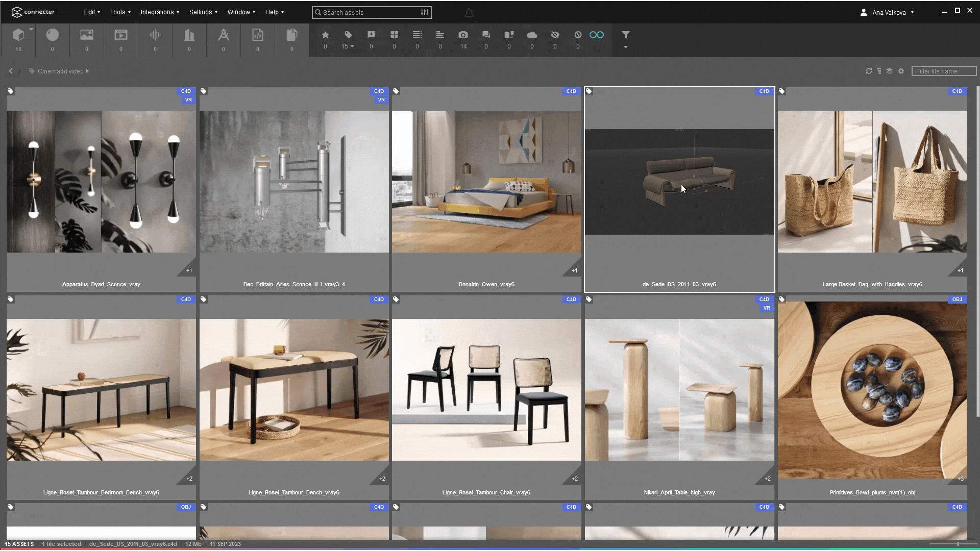The height and width of the screenshot is (551, 980).
Task: Expand +3 previews on Primitives_Bowl_plums card
Action: (961, 479)
